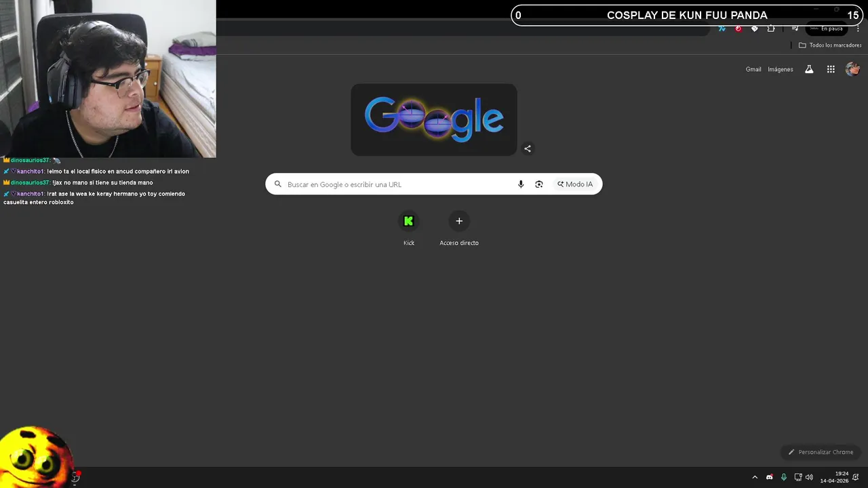Click the blue extension icon in toolbar

tap(722, 28)
